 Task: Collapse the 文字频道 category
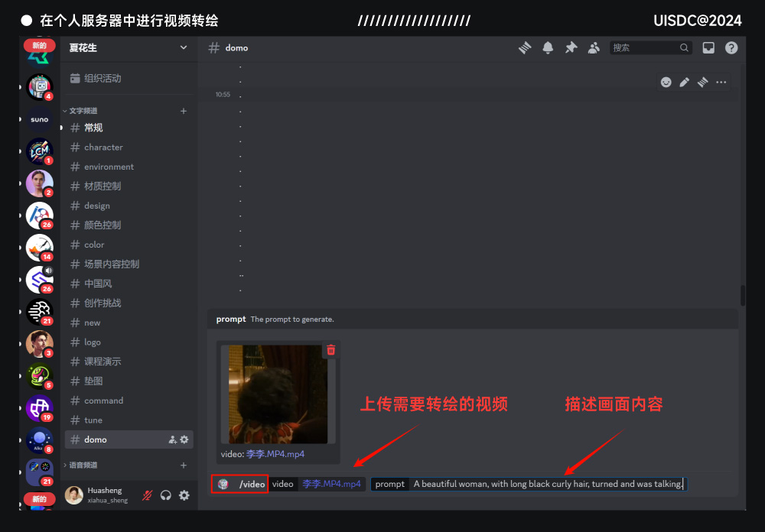(x=83, y=111)
